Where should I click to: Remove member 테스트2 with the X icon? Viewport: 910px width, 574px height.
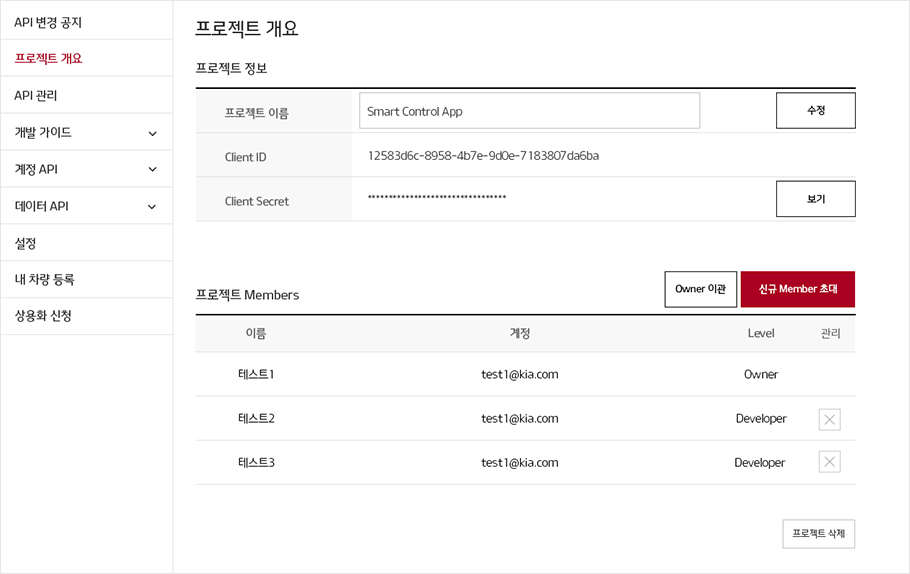click(x=829, y=419)
